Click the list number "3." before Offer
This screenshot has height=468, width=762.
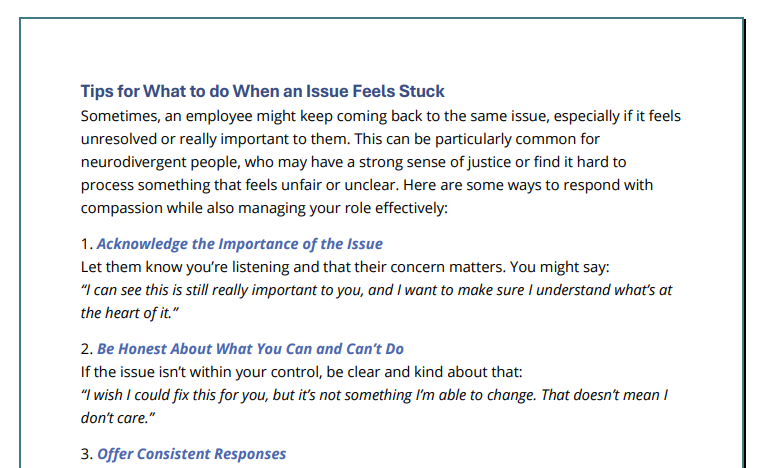click(x=86, y=454)
